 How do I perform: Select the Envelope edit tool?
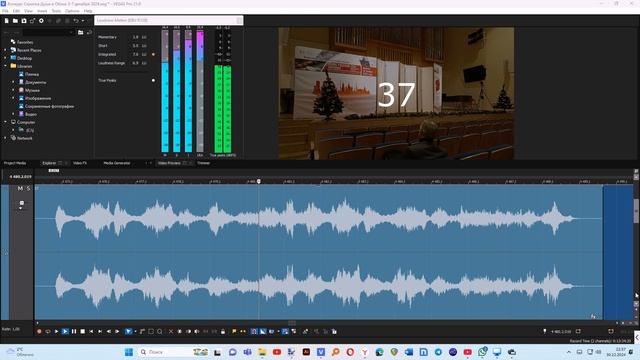click(x=142, y=331)
